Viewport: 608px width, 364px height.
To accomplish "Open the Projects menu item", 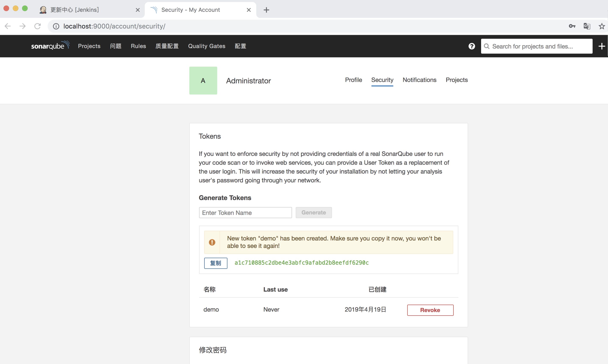I will (x=89, y=46).
